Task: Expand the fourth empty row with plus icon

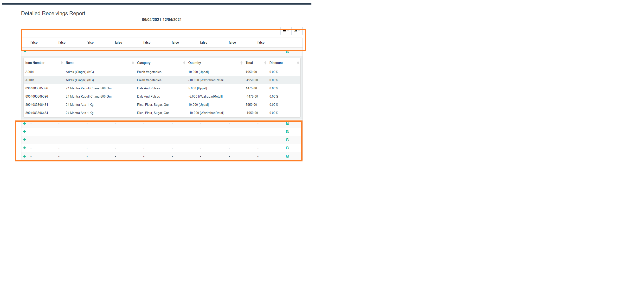Action: (25, 148)
